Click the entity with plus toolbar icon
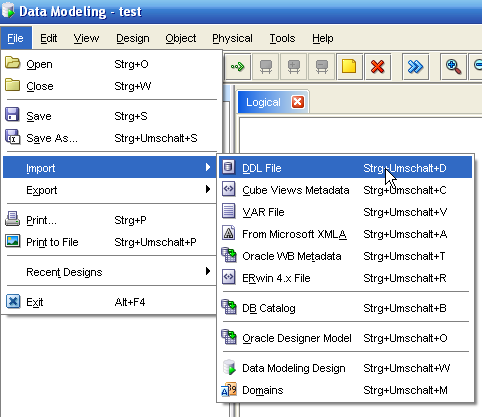Viewport: 482px width, 417px height. pyautogui.click(x=294, y=67)
